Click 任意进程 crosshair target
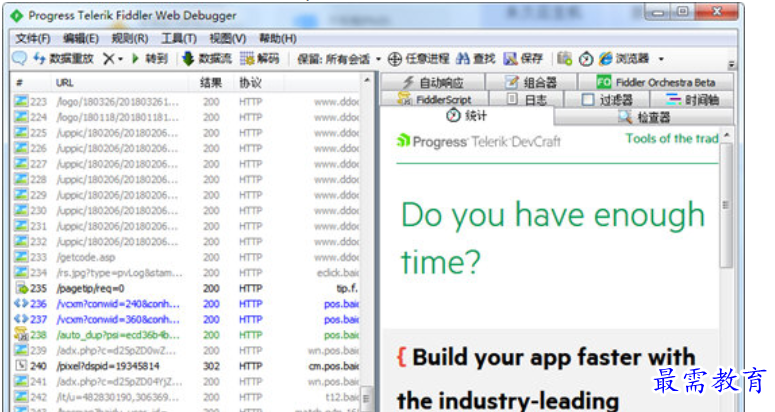 click(x=419, y=59)
